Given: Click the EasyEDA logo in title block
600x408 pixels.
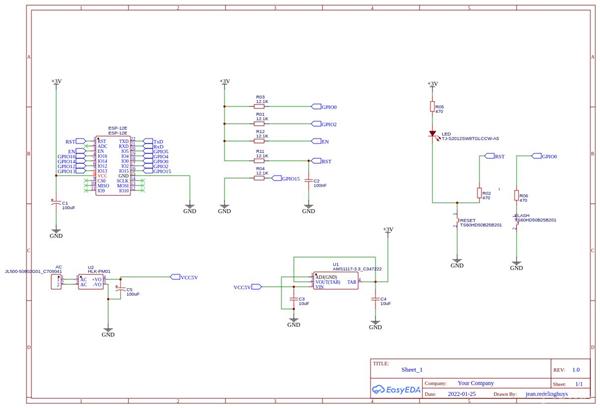Looking at the screenshot, I should click(396, 390).
